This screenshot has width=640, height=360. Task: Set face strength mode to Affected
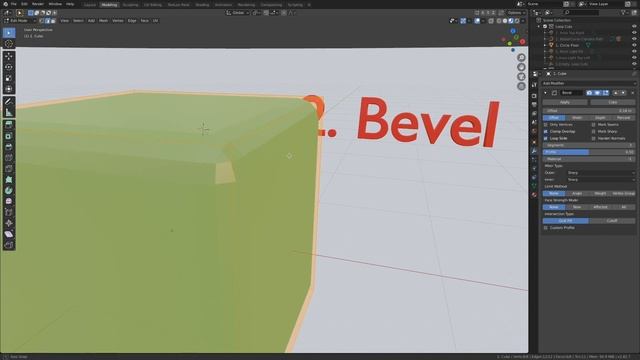pos(600,207)
